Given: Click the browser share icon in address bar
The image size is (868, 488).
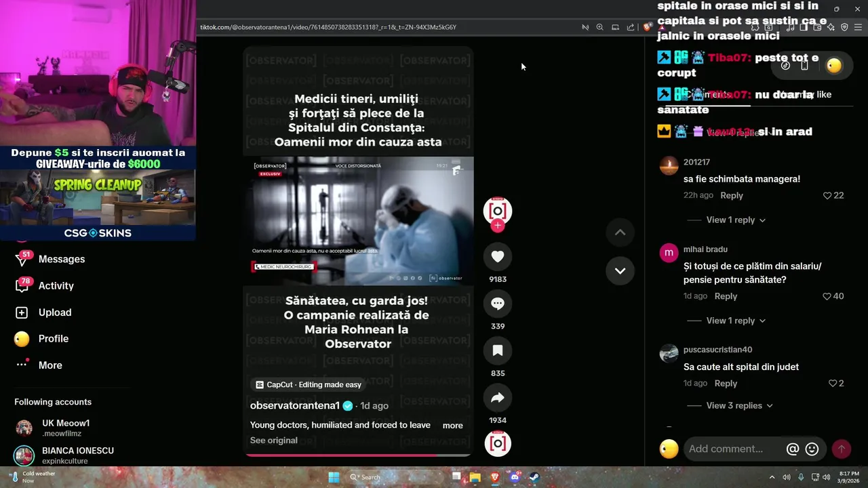Looking at the screenshot, I should [631, 27].
